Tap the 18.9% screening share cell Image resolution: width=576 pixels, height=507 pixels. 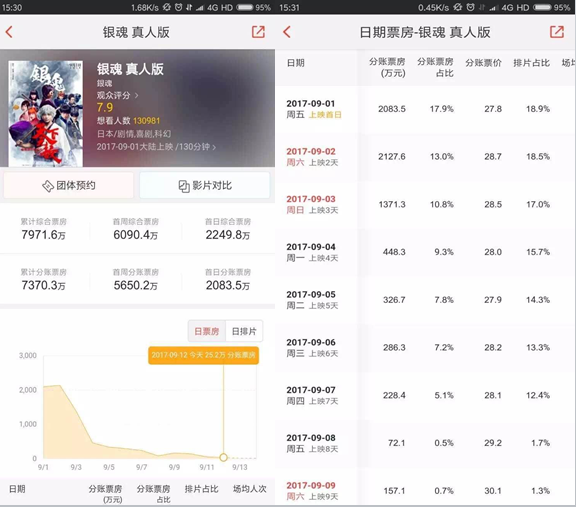(x=538, y=109)
